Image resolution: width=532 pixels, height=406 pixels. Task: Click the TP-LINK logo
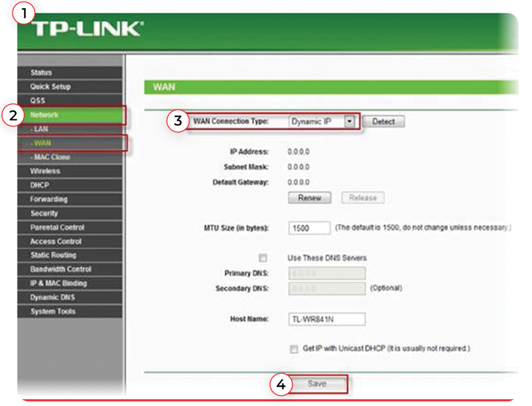[x=88, y=28]
